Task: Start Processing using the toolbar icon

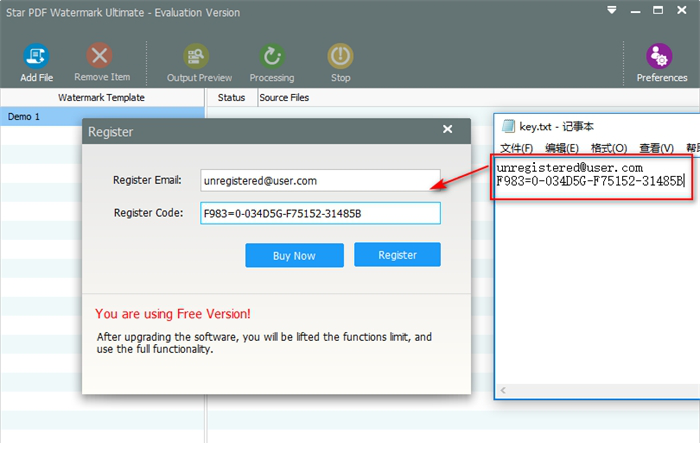Action: point(272,56)
